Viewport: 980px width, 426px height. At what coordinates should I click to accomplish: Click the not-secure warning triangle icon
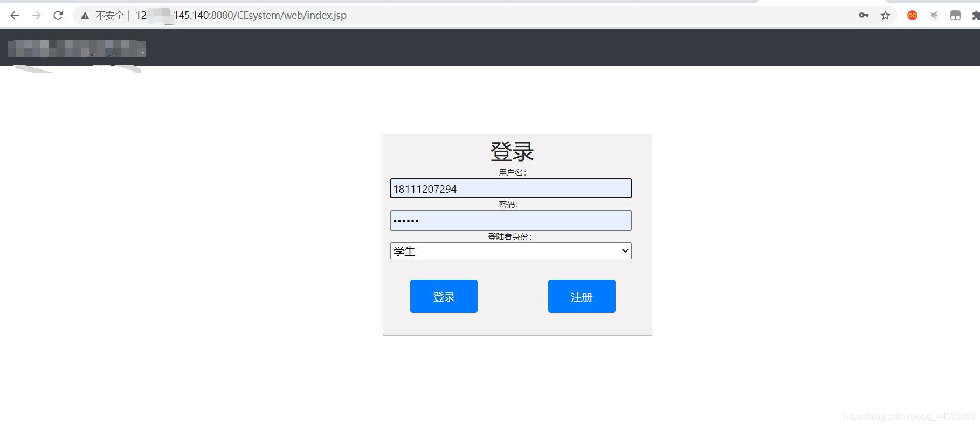pos(85,16)
